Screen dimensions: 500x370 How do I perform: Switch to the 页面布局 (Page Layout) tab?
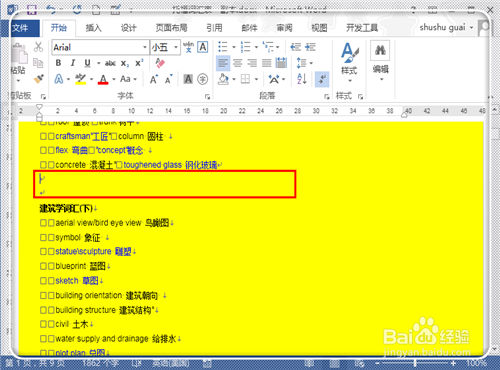[x=171, y=28]
